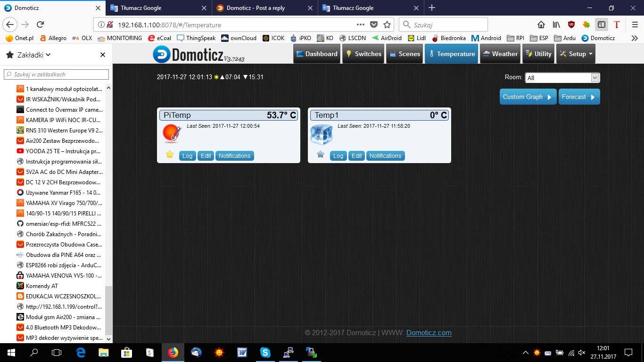Viewport: 644px width, 362px height.
Task: Open the Custom Graph button
Action: point(528,97)
